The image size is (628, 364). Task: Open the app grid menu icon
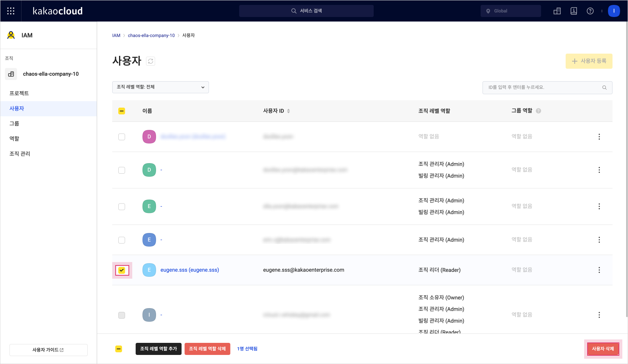[x=11, y=11]
